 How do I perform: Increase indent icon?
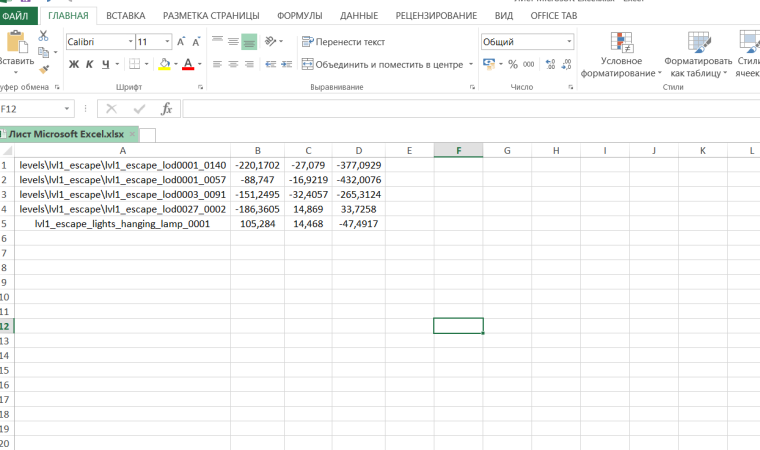286,64
